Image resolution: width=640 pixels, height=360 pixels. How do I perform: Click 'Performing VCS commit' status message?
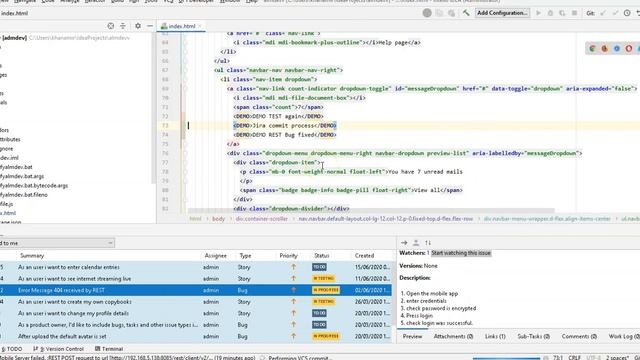click(301, 358)
